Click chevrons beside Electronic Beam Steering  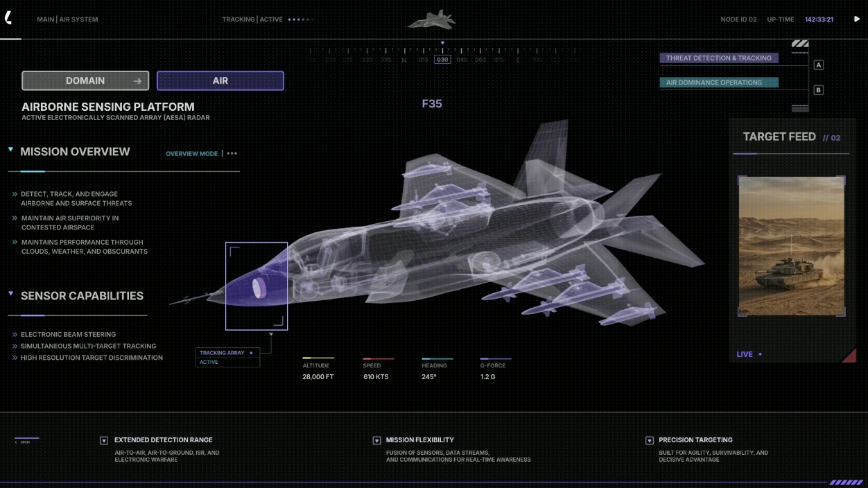point(15,335)
